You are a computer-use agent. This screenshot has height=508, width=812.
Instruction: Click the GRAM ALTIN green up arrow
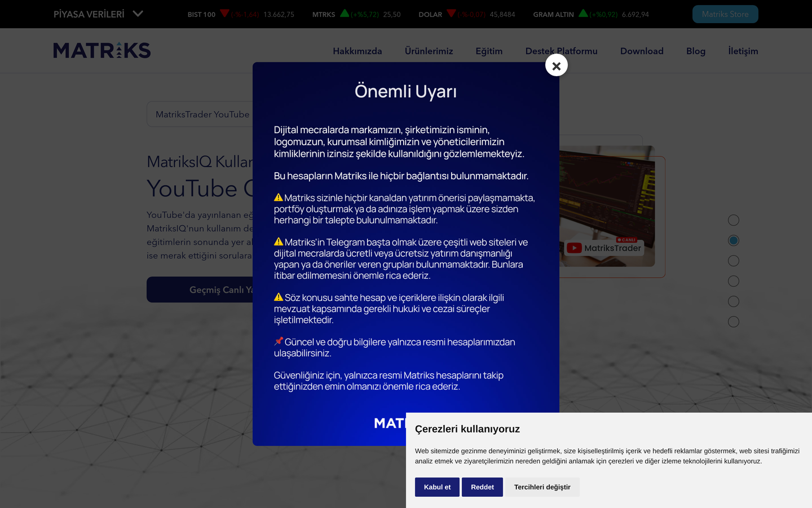[x=583, y=13]
